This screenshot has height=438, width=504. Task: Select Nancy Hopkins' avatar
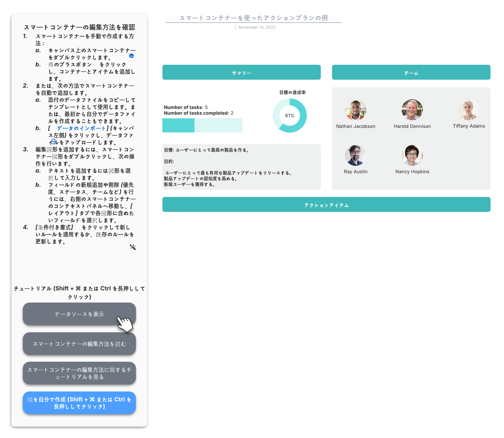[x=412, y=155]
